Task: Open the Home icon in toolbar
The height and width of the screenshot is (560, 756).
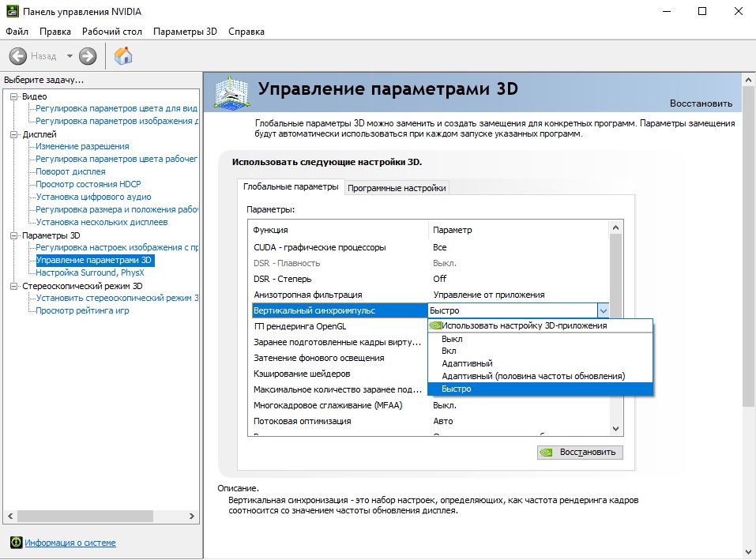Action: [123, 56]
